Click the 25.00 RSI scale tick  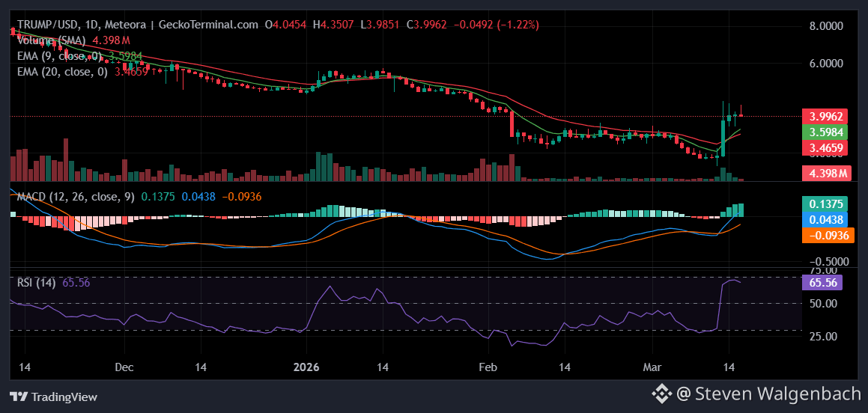(822, 336)
